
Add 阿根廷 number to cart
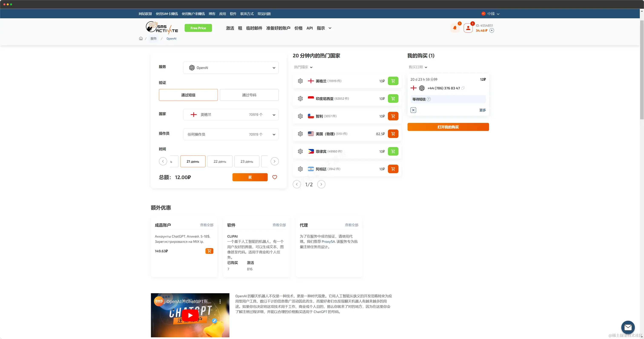[393, 169]
